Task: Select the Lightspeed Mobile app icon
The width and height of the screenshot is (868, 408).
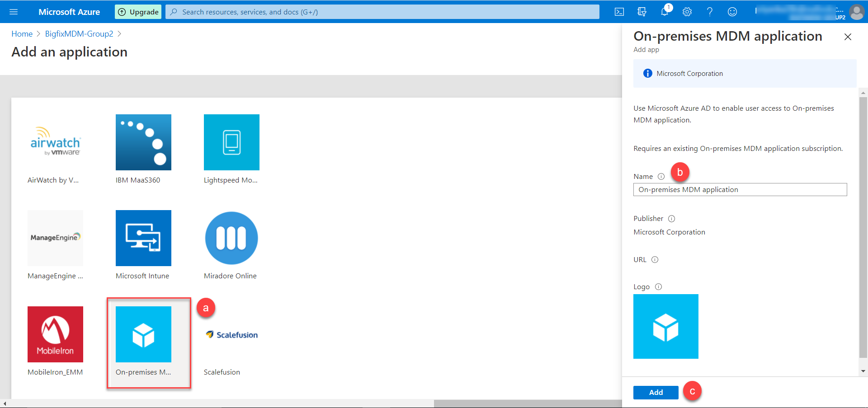Action: [231, 142]
